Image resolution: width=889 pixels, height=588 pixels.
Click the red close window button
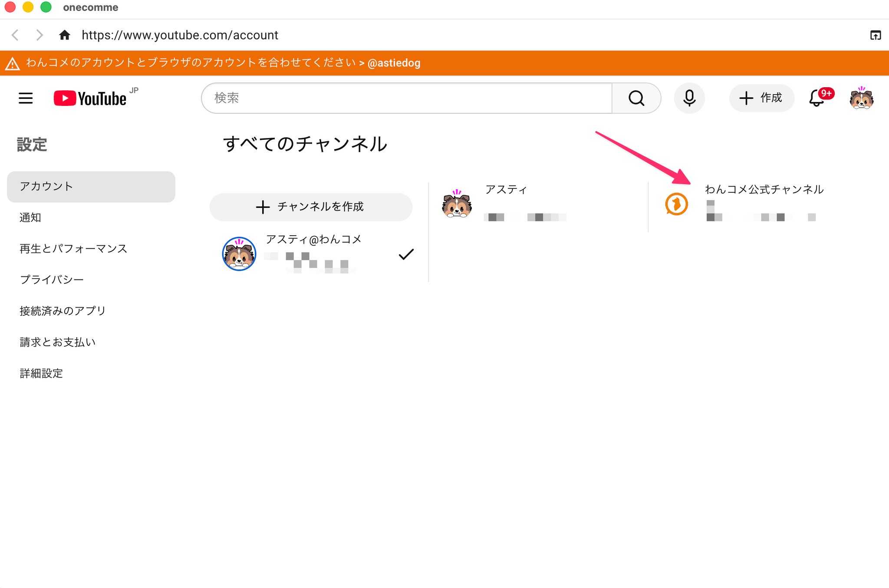tap(10, 7)
